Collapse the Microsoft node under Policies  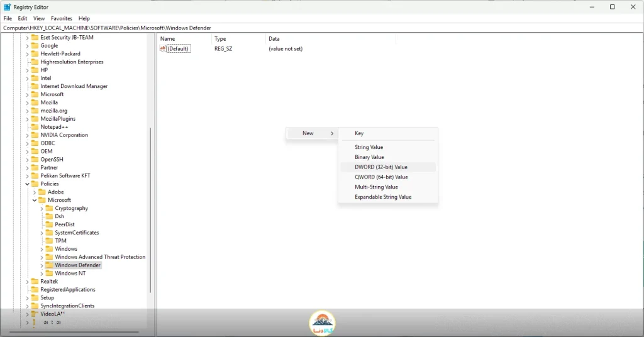35,201
